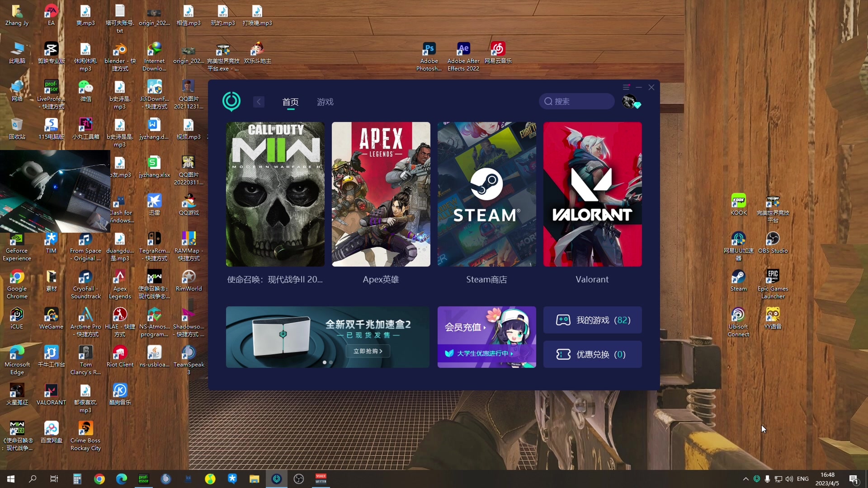868x488 pixels.
Task: Open the user avatar profile
Action: 629,101
